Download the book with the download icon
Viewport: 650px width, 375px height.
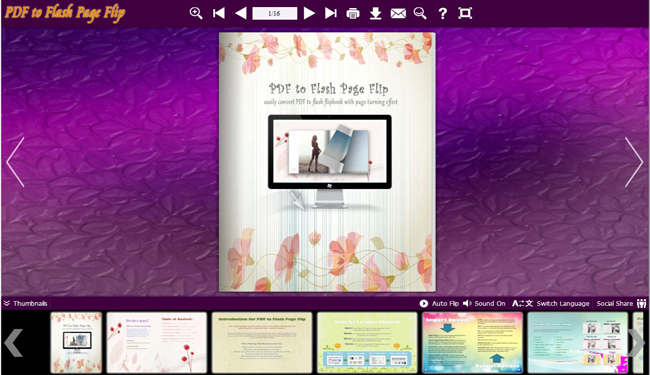376,13
